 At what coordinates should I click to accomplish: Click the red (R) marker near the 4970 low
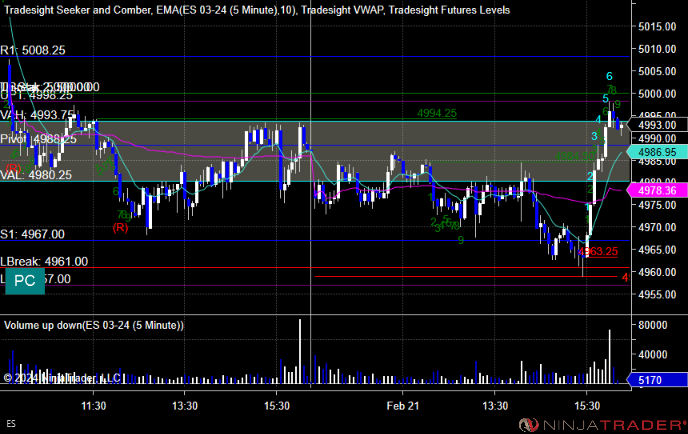[x=120, y=228]
